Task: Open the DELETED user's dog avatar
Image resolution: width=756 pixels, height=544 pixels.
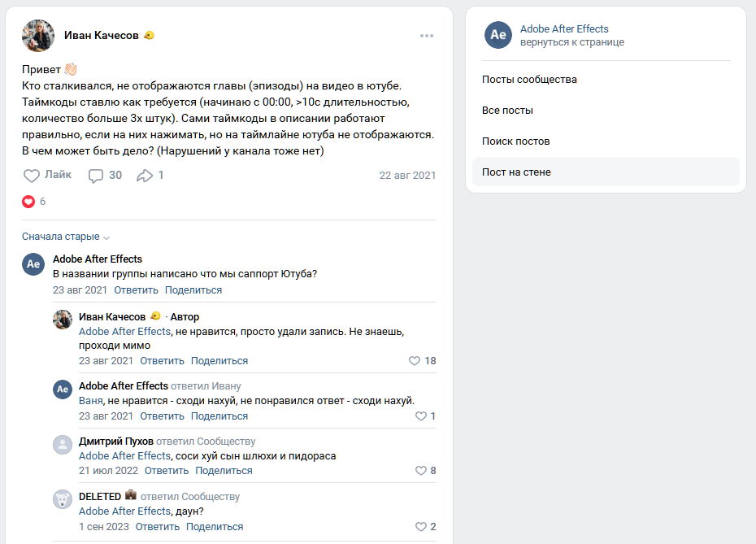Action: [x=63, y=499]
